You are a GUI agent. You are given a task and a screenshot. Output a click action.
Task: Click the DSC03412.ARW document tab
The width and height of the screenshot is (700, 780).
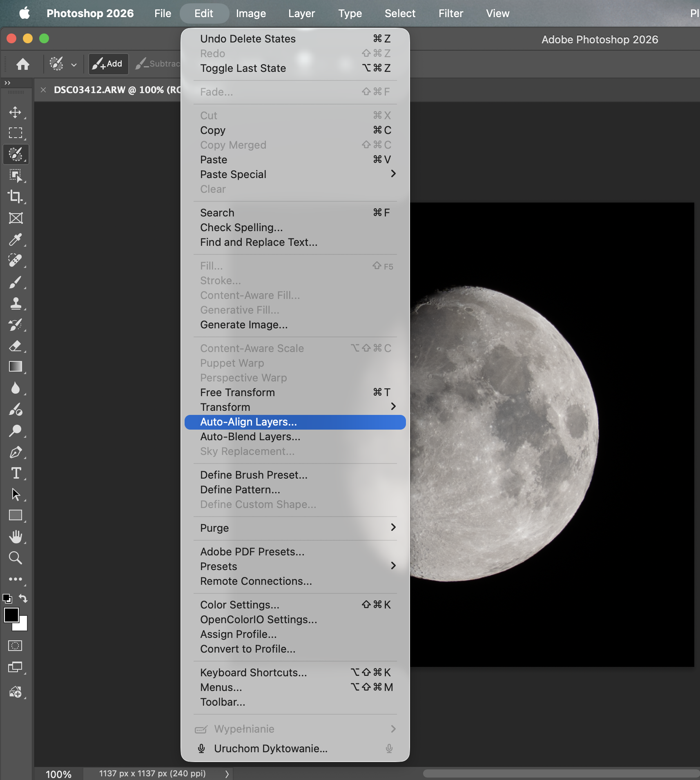click(116, 90)
